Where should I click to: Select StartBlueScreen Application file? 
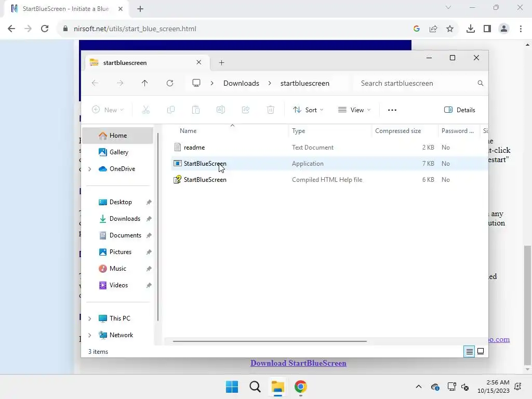(x=329, y=164)
